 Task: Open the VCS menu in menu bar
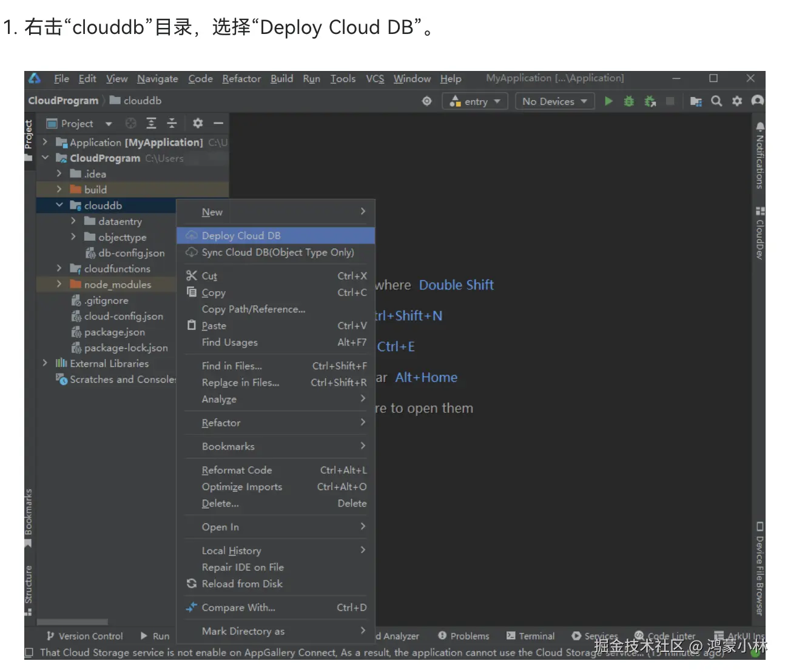(375, 79)
